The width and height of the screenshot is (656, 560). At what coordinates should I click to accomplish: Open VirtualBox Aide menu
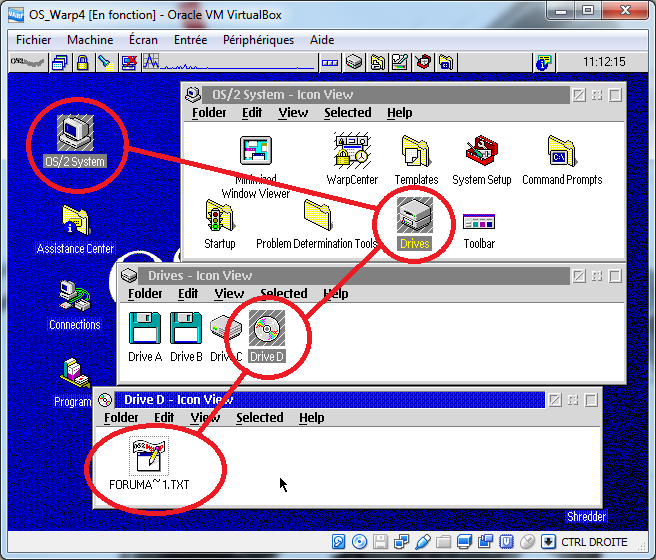coord(322,40)
